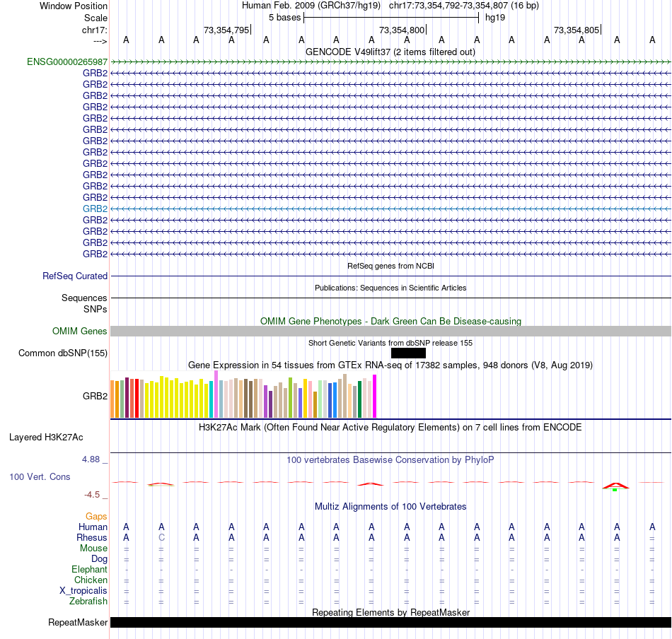The width and height of the screenshot is (672, 639).
Task: Click the GENCODE V49lift37 track title
Action: [390, 52]
